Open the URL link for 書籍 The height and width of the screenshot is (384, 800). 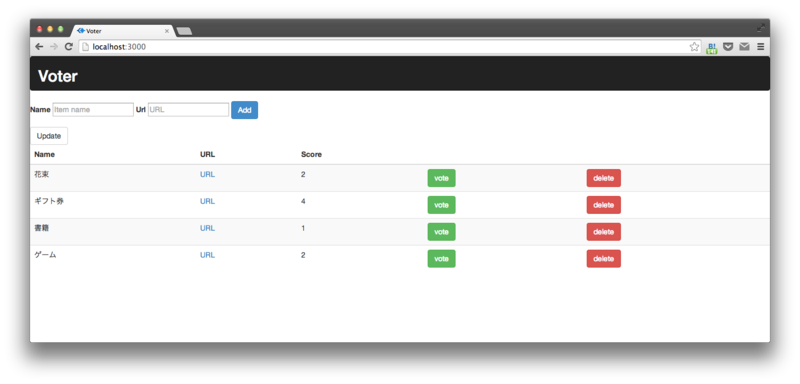pos(208,228)
